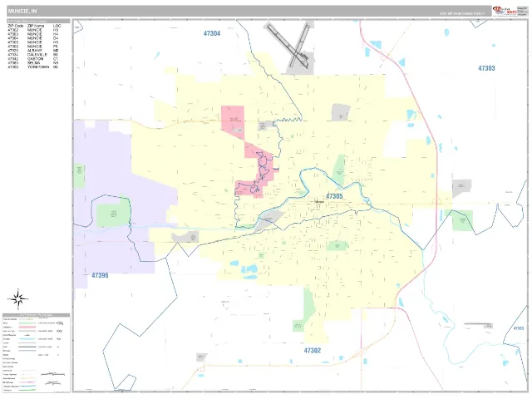Viewport: 532px width, 399px height.
Task: Click the map legend title bar
Action: tap(37, 315)
